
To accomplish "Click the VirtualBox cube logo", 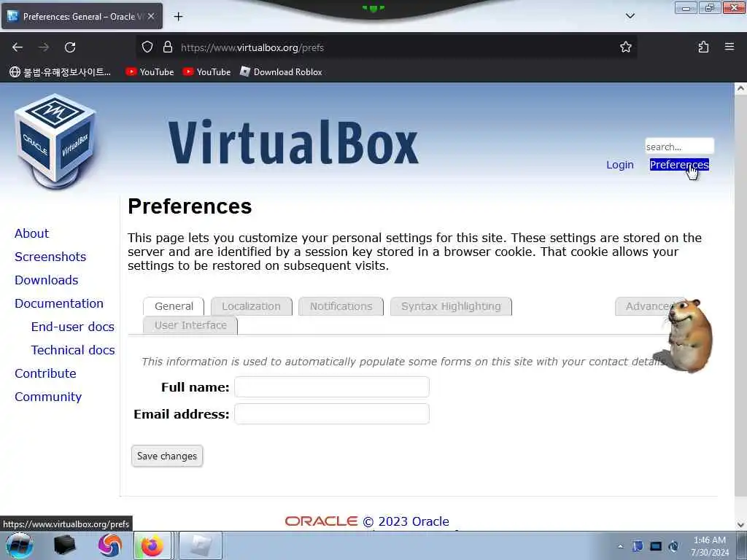I will point(55,141).
